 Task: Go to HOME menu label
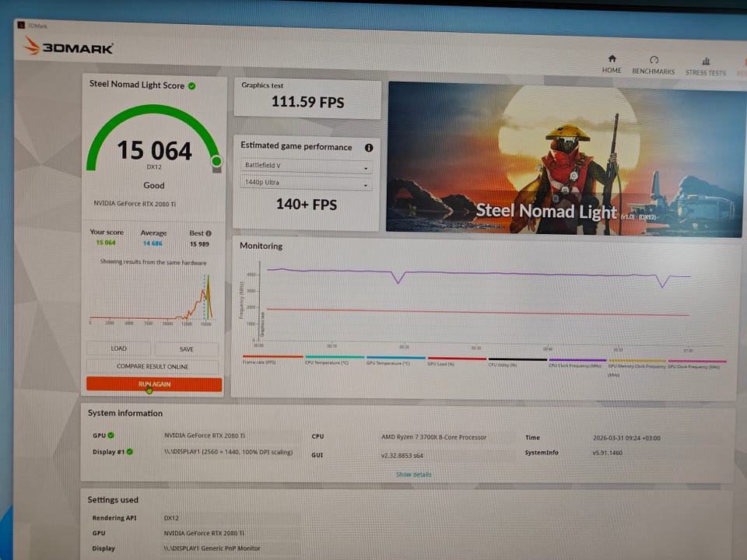click(612, 71)
